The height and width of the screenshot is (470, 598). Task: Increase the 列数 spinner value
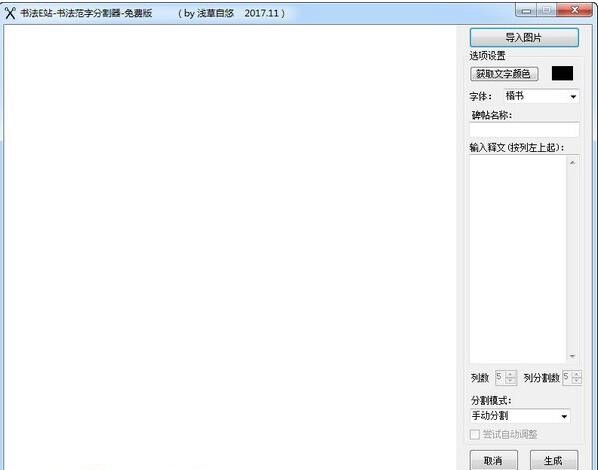(x=511, y=374)
